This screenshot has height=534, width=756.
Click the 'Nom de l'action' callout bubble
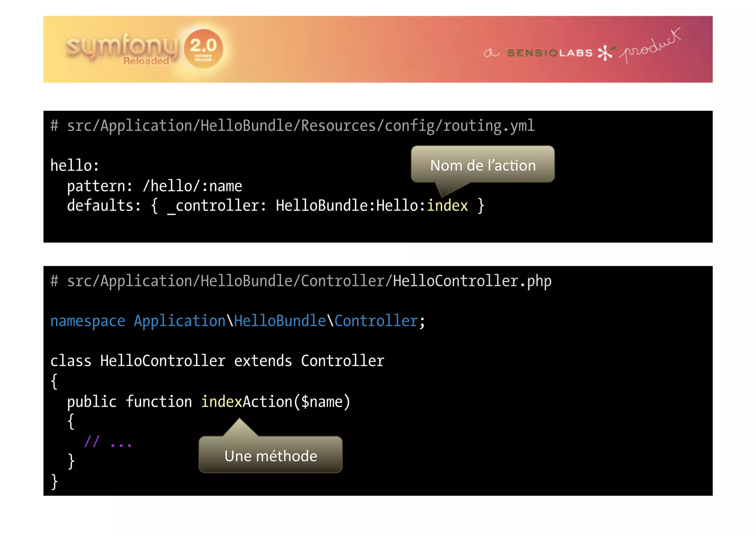pyautogui.click(x=482, y=165)
